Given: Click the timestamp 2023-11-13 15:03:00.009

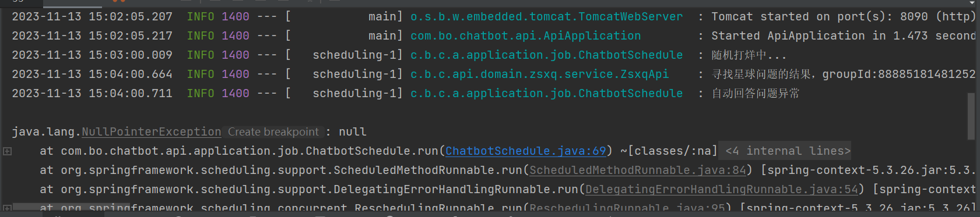Looking at the screenshot, I should point(92,55).
